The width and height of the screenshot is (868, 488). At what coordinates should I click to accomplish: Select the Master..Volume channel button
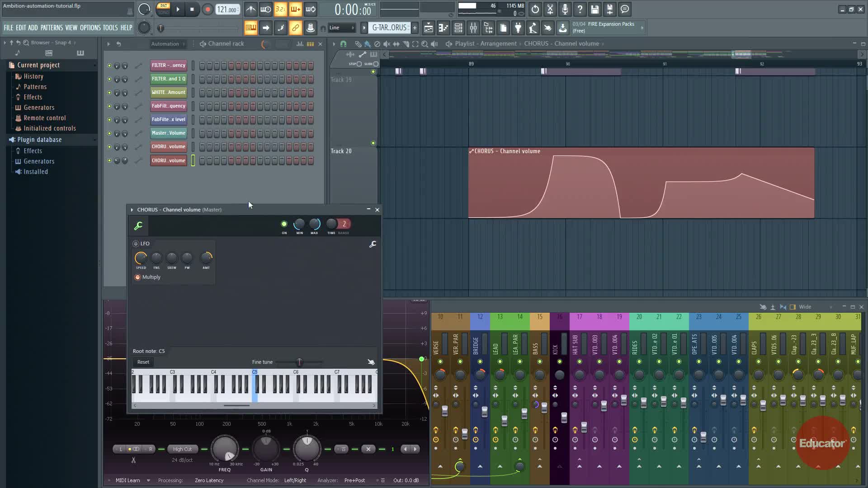coord(168,133)
